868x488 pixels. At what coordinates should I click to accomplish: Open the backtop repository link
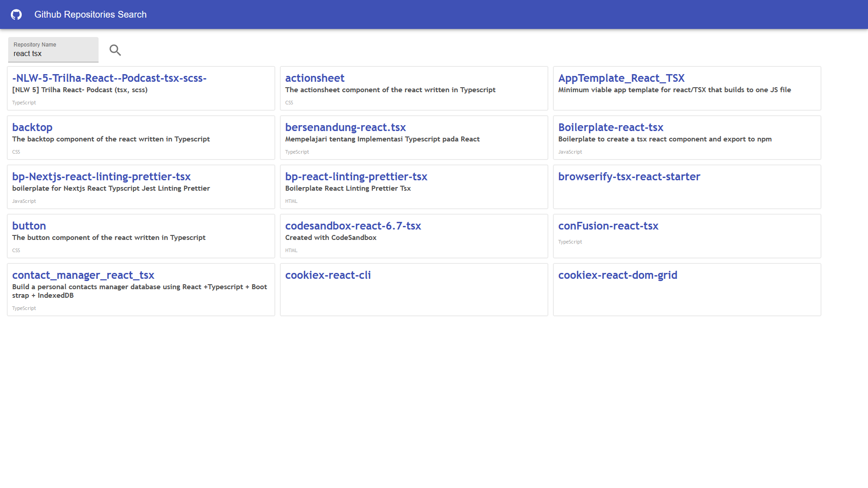(32, 127)
